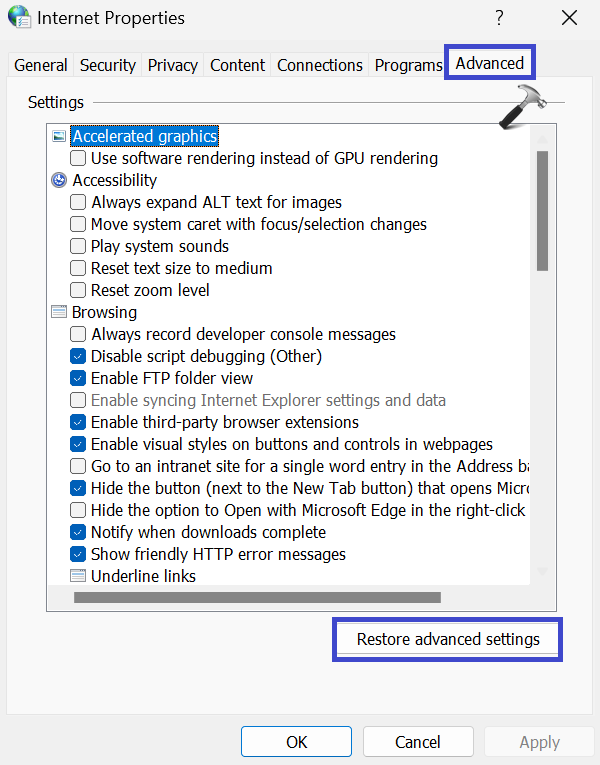Click Restore advanced settings button

tap(447, 639)
